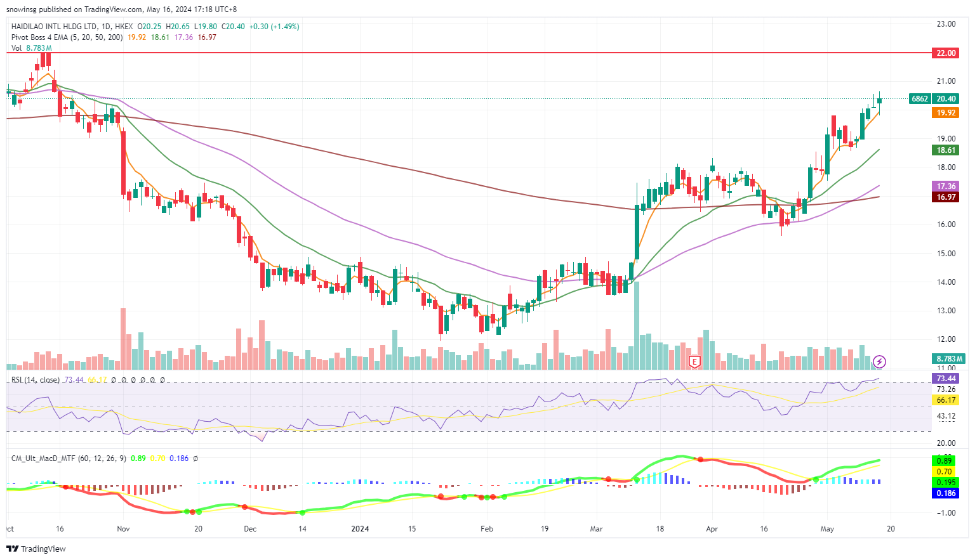The width and height of the screenshot is (975, 560).
Task: Select the CM_Ult_MacD_MTF indicator label
Action: click(69, 458)
